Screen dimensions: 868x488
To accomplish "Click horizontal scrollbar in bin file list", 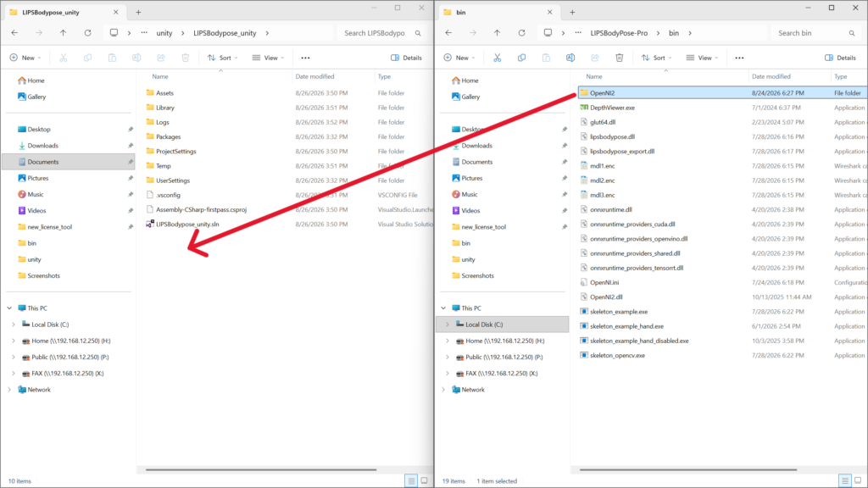I will [x=688, y=469].
